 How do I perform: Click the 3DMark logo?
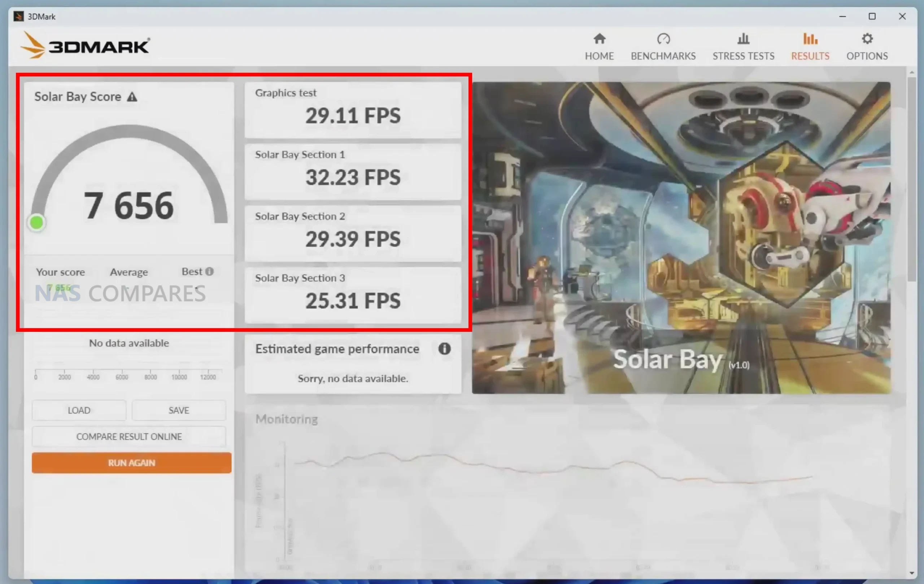click(85, 46)
